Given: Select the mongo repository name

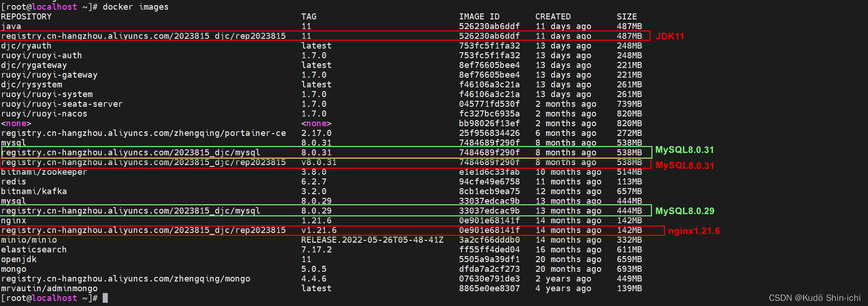Looking at the screenshot, I should pyautogui.click(x=13, y=269).
